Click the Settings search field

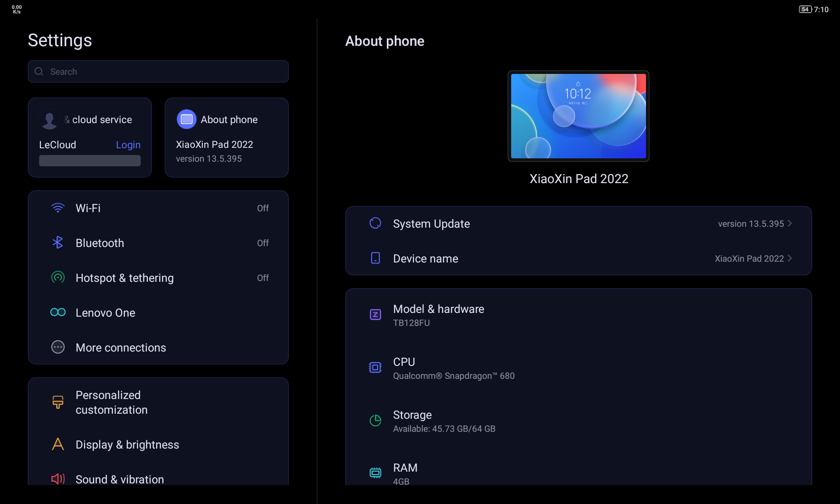pos(158,71)
